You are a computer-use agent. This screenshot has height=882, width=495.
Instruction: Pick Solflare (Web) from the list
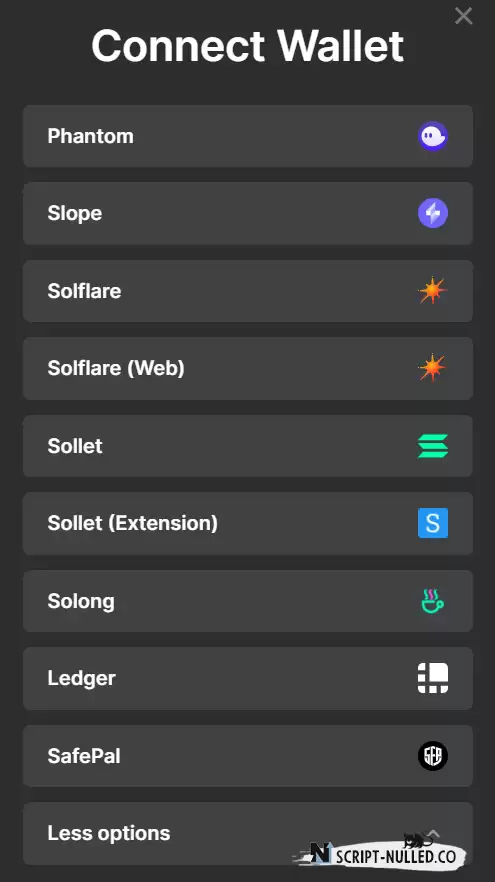pyautogui.click(x=248, y=368)
